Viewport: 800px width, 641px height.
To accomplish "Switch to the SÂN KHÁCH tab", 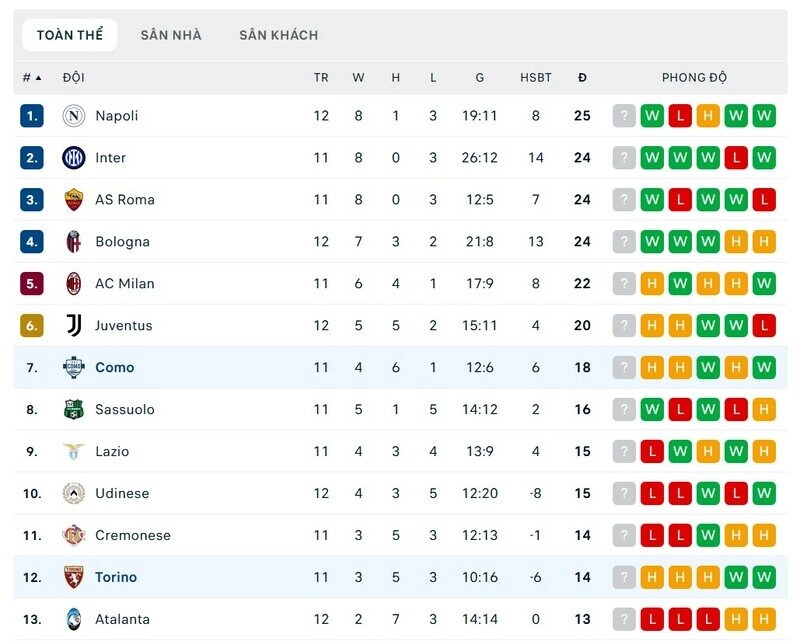I will (x=278, y=35).
